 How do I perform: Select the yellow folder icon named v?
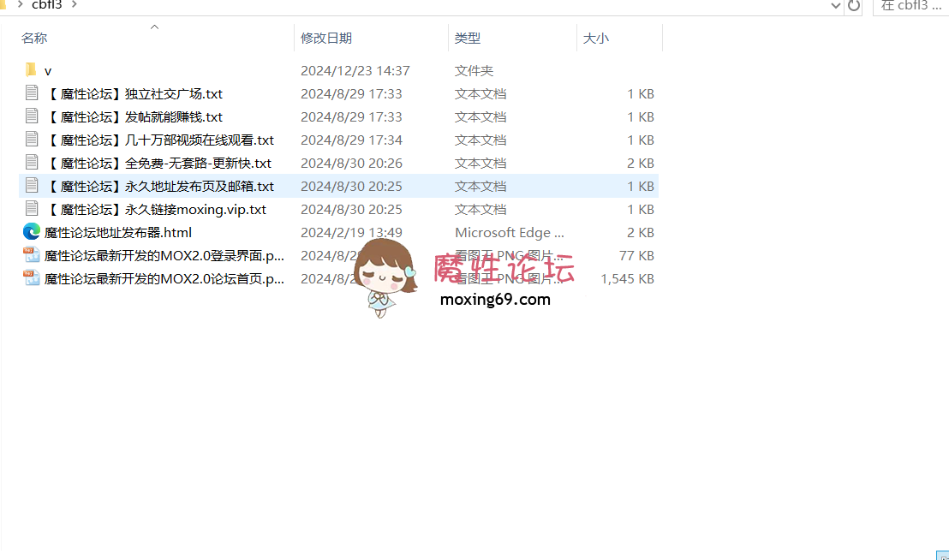pyautogui.click(x=31, y=70)
